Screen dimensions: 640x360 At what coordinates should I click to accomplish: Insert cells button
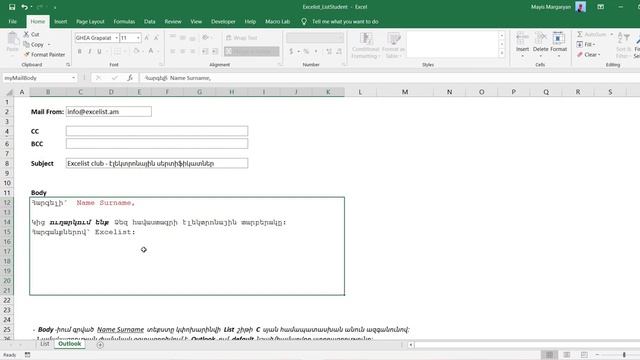(522, 43)
